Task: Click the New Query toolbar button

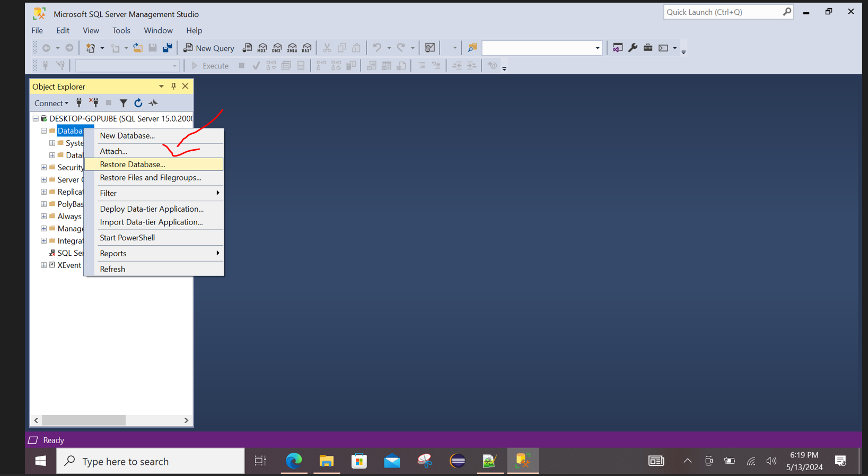Action: click(x=208, y=48)
